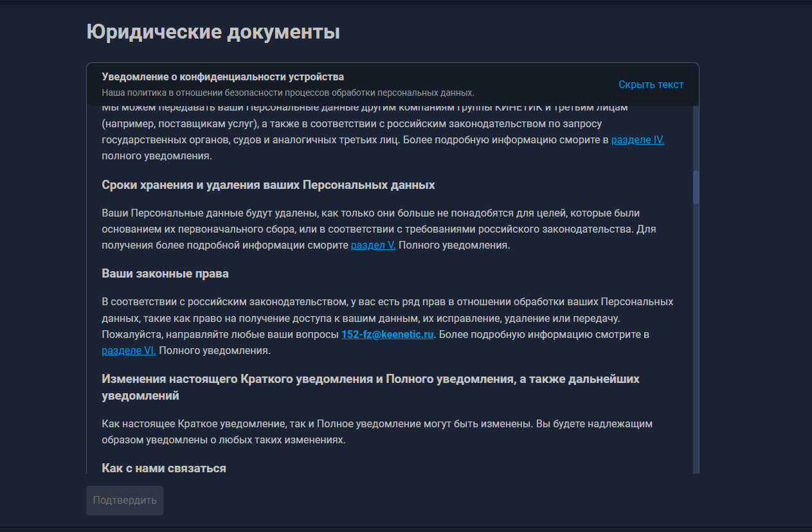
Task: Click the 152-fz@keenetic.ru email link
Action: pyautogui.click(x=387, y=335)
